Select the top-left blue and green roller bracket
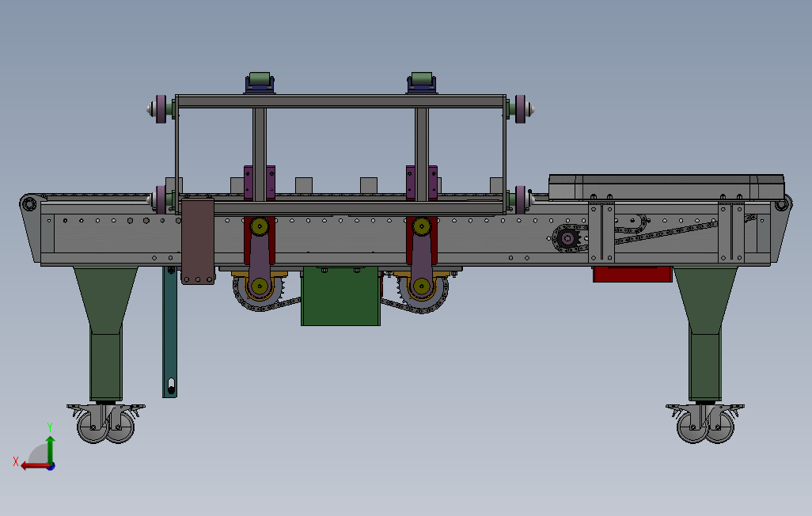Image resolution: width=812 pixels, height=516 pixels. click(x=260, y=83)
